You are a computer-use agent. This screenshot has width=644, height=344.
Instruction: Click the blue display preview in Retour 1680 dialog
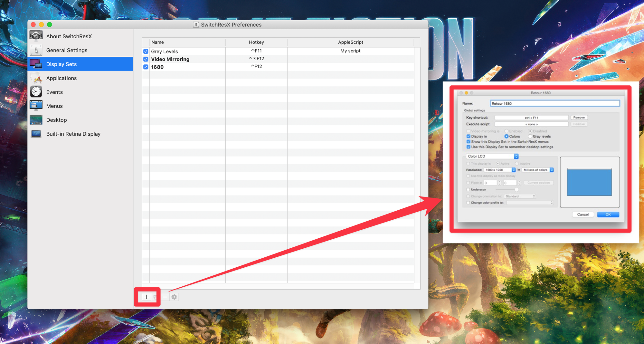click(589, 182)
